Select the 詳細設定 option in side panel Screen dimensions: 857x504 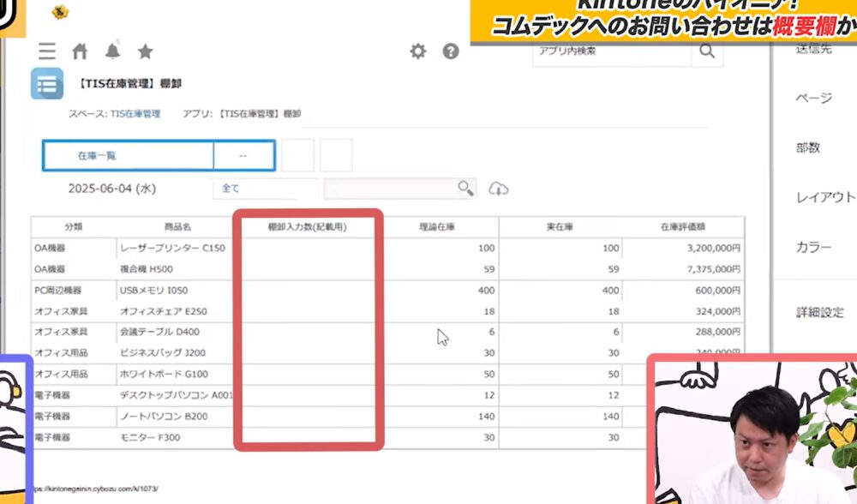point(820,312)
